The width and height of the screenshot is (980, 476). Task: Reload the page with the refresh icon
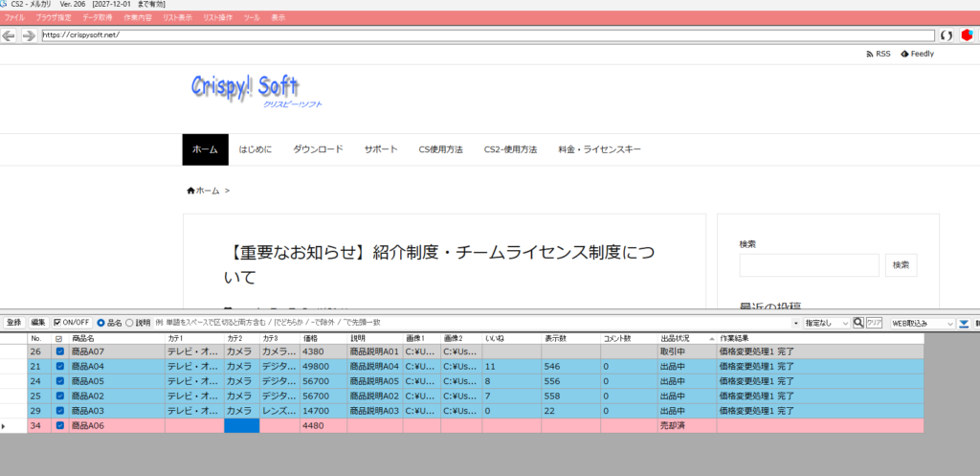tap(947, 35)
